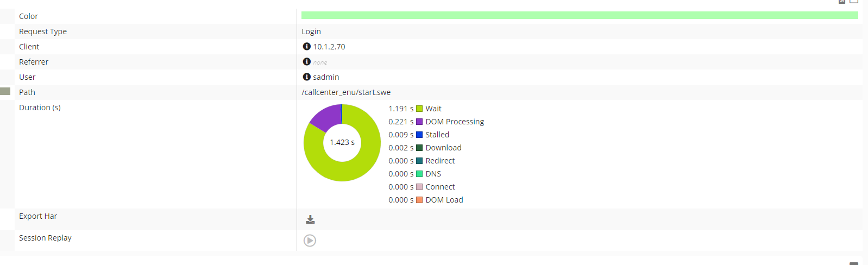Click the sadmin user name
The width and height of the screenshot is (868, 265).
(x=326, y=77)
